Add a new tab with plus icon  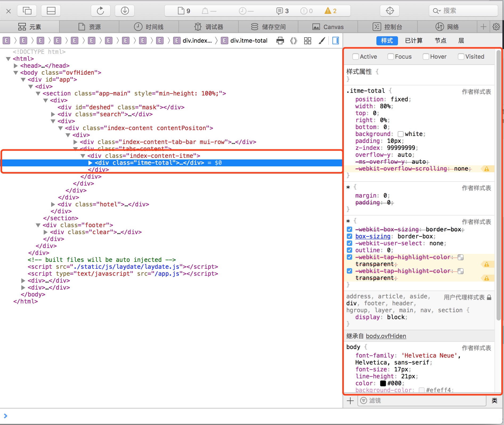point(483,27)
